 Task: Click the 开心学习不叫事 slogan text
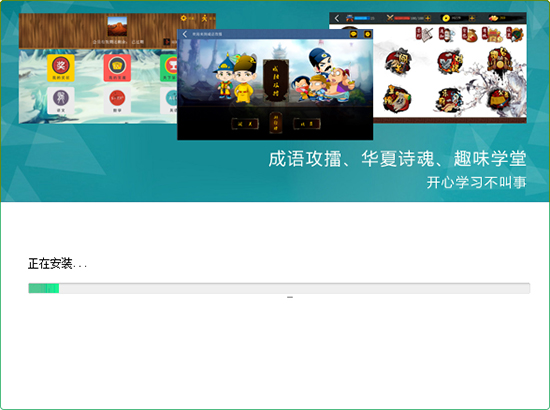point(476,182)
